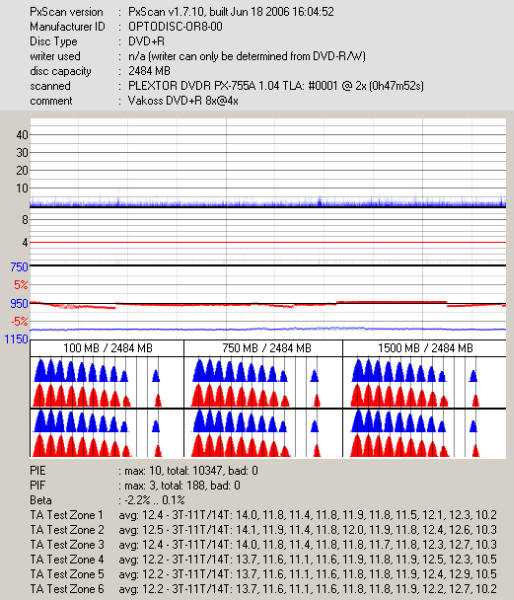Image resolution: width=514 pixels, height=600 pixels.
Task: Click the PxScan version text line
Action: 182,12
